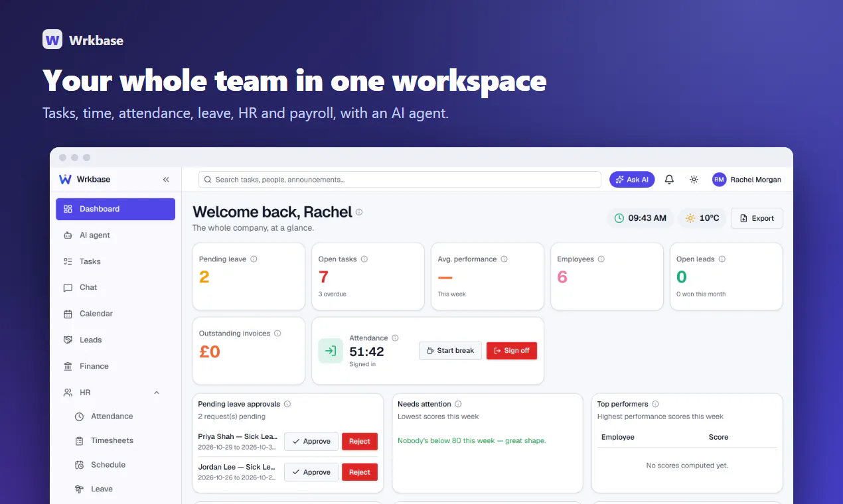The image size is (843, 504).
Task: Export the dashboard data
Action: point(757,218)
